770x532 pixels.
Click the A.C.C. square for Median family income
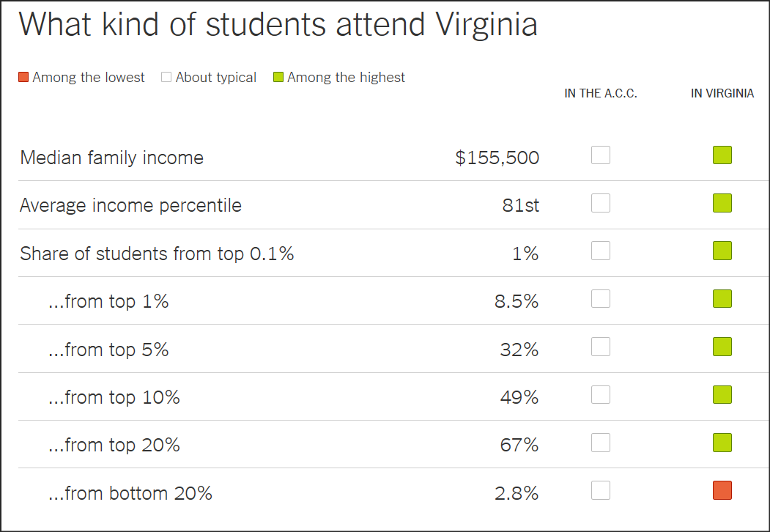click(601, 155)
